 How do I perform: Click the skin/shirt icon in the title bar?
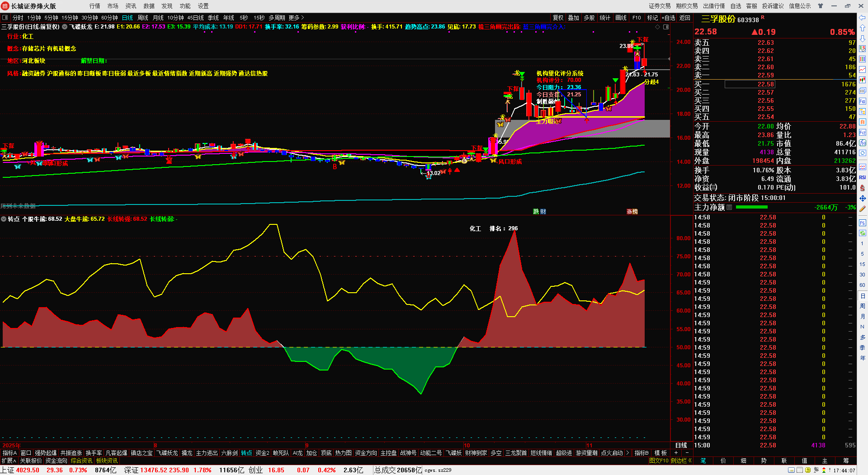click(x=821, y=6)
